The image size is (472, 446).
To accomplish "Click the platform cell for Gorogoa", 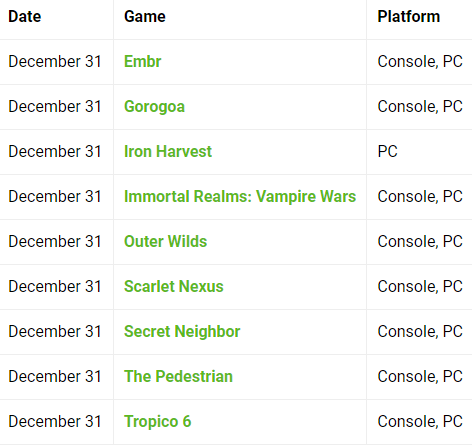I will pyautogui.click(x=420, y=107).
